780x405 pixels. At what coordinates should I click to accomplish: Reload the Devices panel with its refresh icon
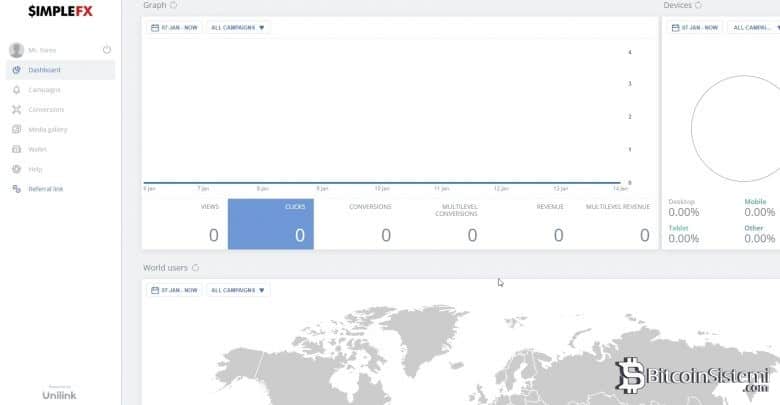pyautogui.click(x=698, y=5)
